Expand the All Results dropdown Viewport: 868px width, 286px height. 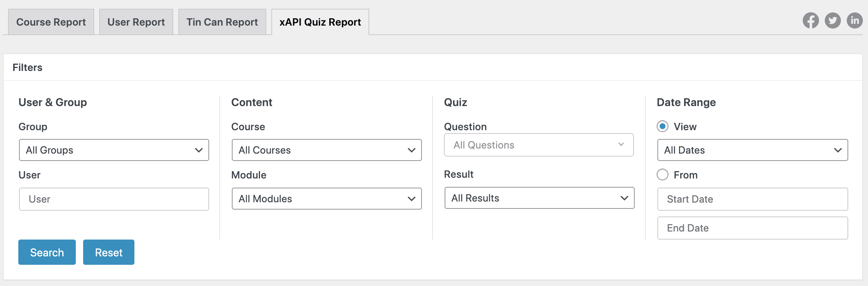(539, 198)
